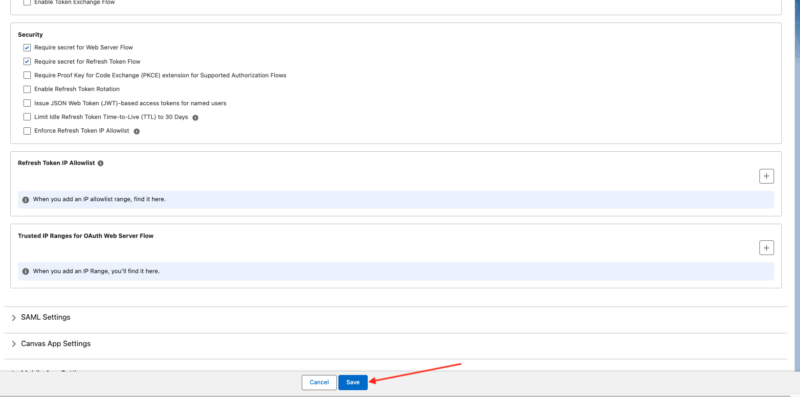
Task: Uncheck Require secret for Refresh Token Flow
Action: pyautogui.click(x=27, y=61)
